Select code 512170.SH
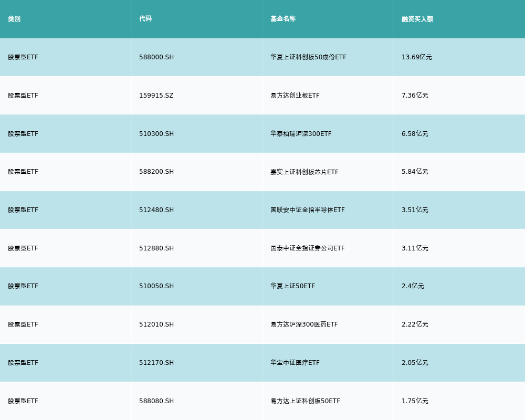This screenshot has height=420, width=525. (156, 363)
